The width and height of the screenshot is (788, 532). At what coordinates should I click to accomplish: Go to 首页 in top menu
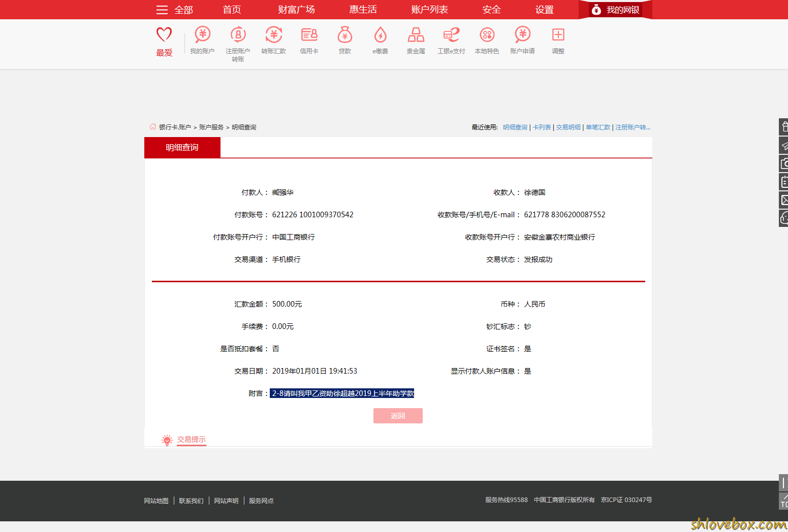coord(232,10)
